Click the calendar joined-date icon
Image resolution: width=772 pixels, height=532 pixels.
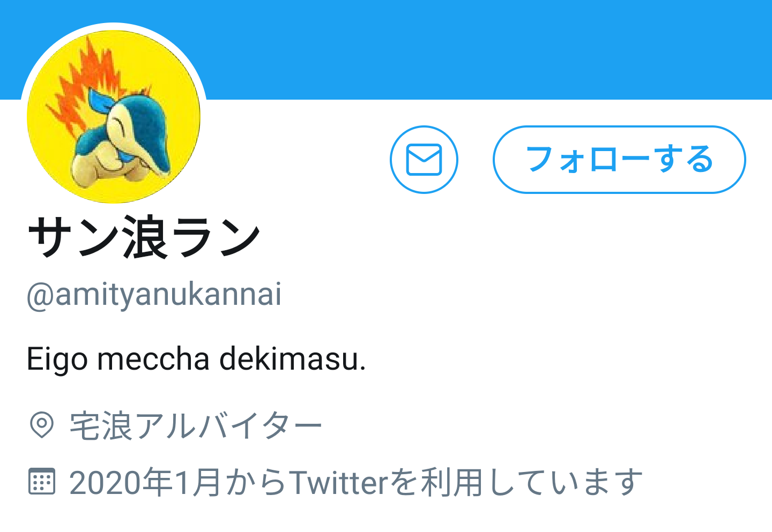41,481
